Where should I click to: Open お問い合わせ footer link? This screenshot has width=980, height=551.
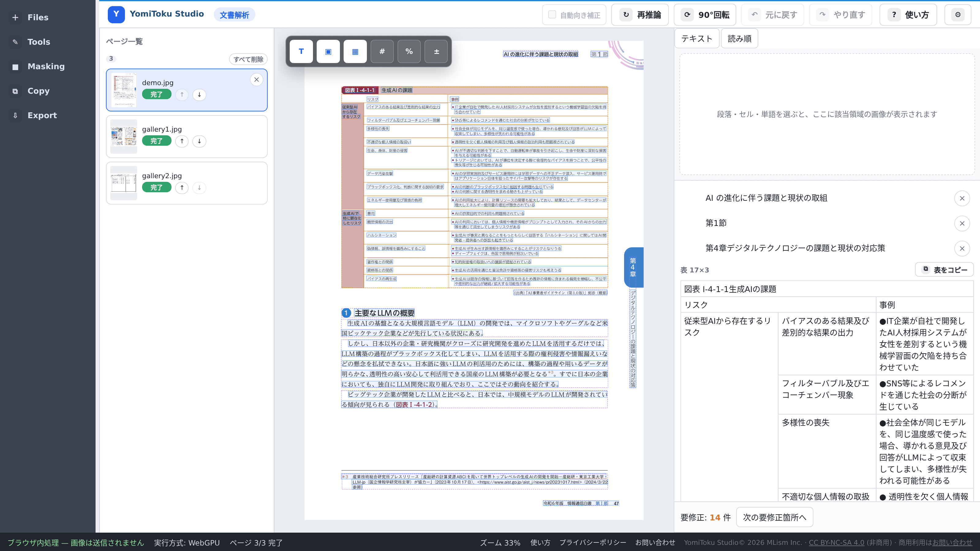pos(655,543)
